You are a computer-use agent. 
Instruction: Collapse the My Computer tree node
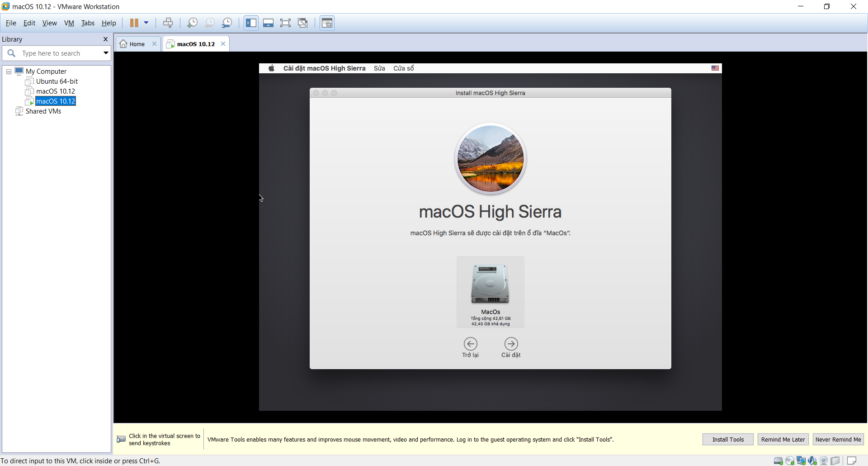(9, 71)
